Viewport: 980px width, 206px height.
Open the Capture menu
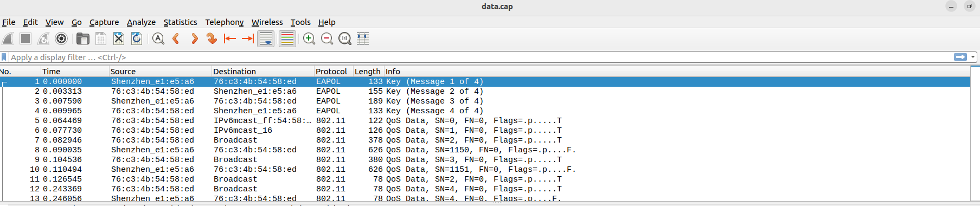point(104,22)
